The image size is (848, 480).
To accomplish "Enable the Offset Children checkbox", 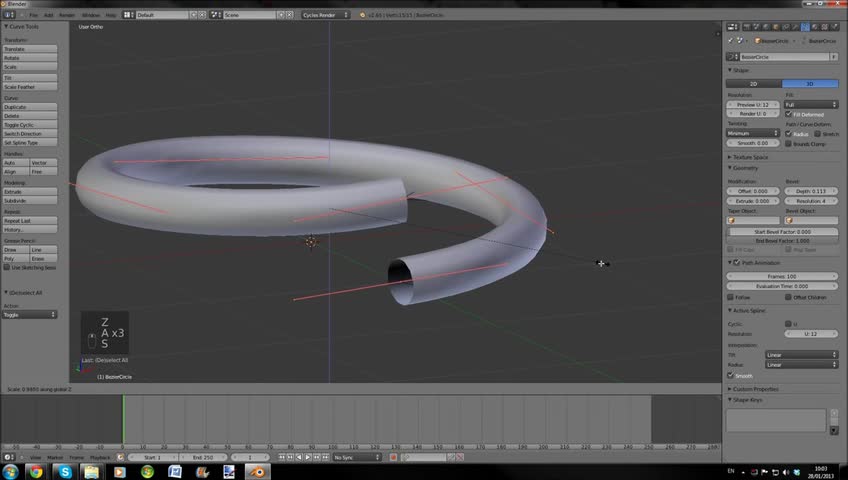I will pos(789,297).
